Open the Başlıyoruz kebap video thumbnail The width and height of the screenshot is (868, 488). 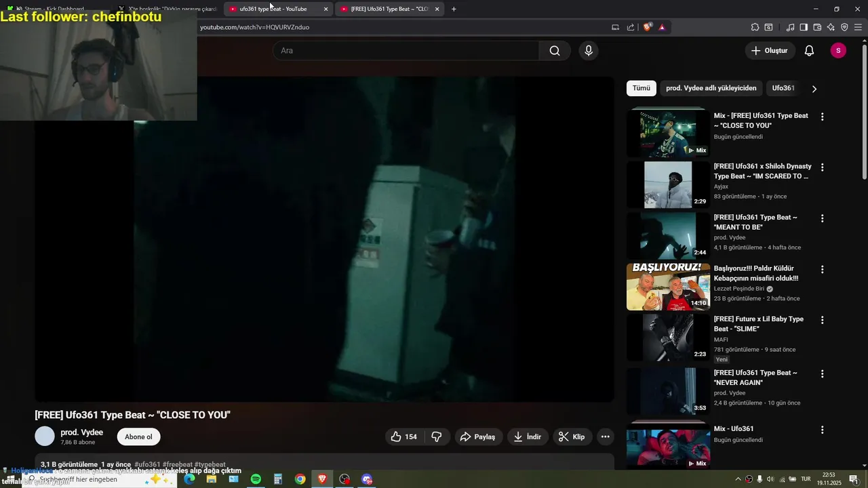point(668,287)
